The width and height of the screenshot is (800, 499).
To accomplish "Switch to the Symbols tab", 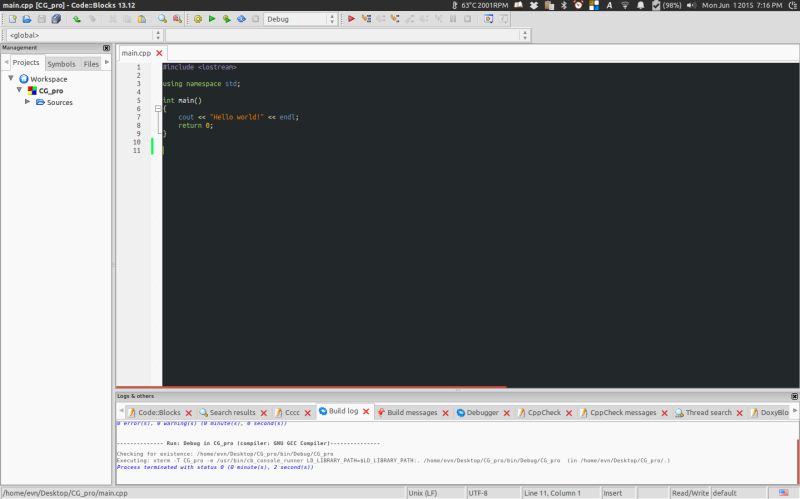I will pyautogui.click(x=61, y=64).
